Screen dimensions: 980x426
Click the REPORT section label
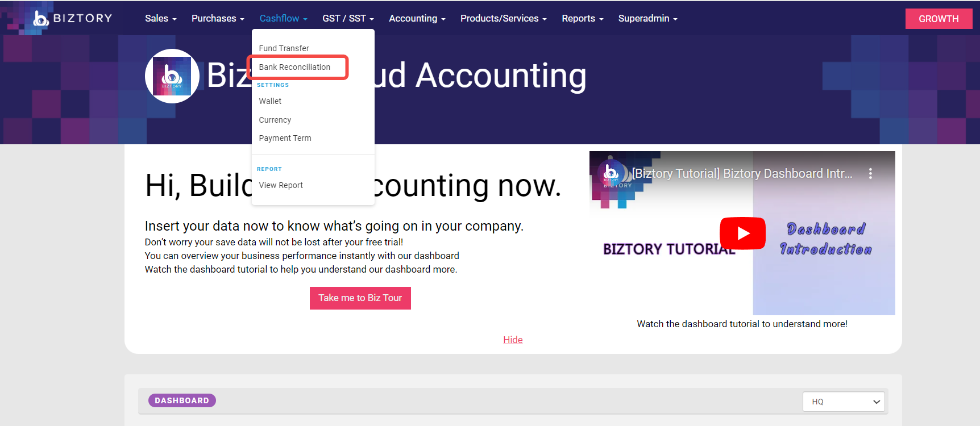(x=269, y=169)
